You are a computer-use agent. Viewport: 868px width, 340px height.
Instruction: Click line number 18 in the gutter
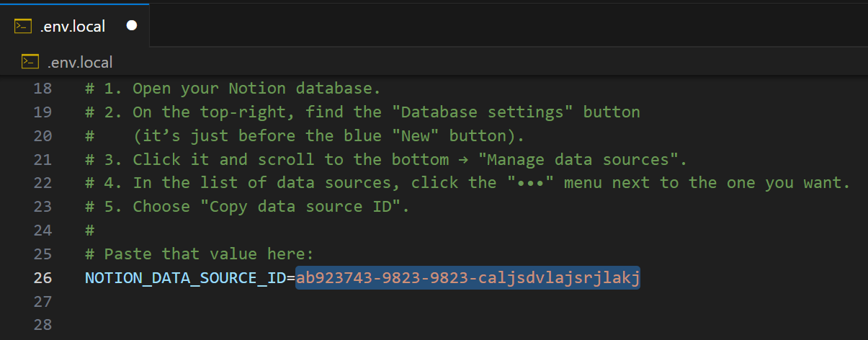click(42, 89)
